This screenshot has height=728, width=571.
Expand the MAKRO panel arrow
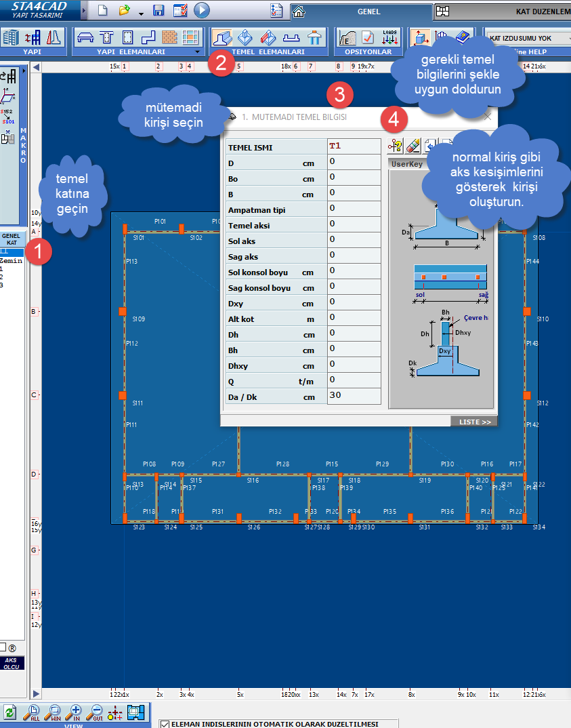(24, 70)
